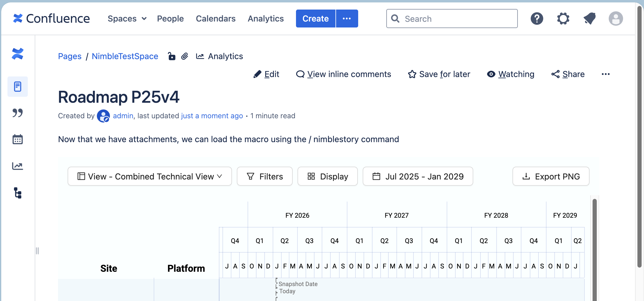Screen dimensions: 644x301
Task: Select People from the top navigation
Action: [170, 19]
